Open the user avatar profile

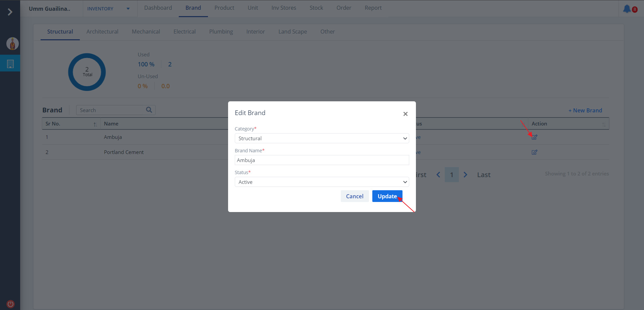click(12, 44)
